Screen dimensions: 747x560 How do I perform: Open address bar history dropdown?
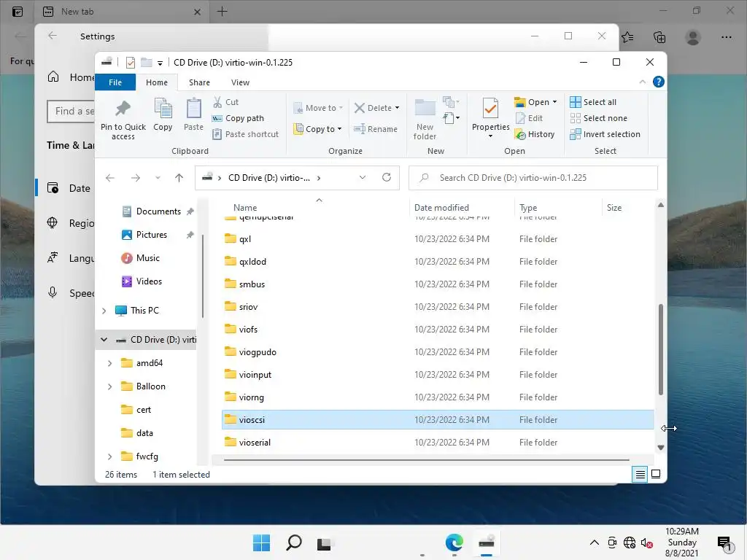tap(362, 178)
